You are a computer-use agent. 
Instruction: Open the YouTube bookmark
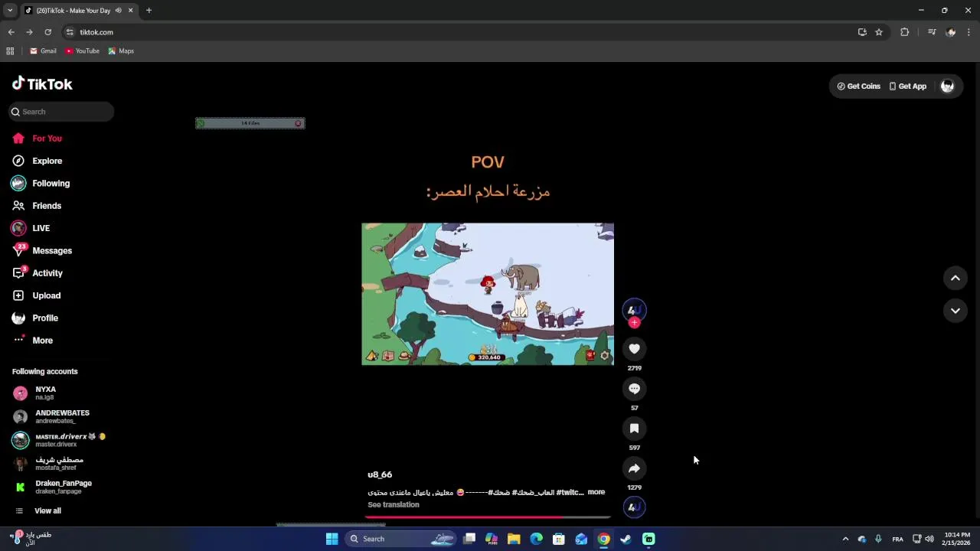pos(82,51)
